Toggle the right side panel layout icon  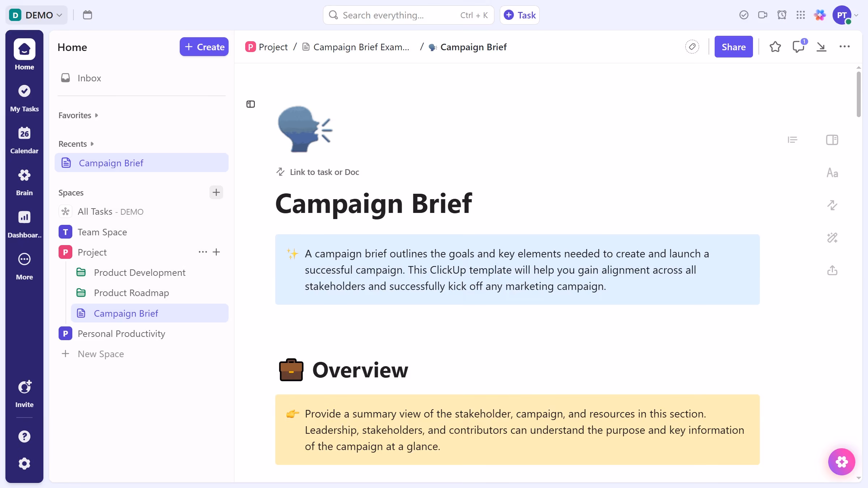point(832,140)
